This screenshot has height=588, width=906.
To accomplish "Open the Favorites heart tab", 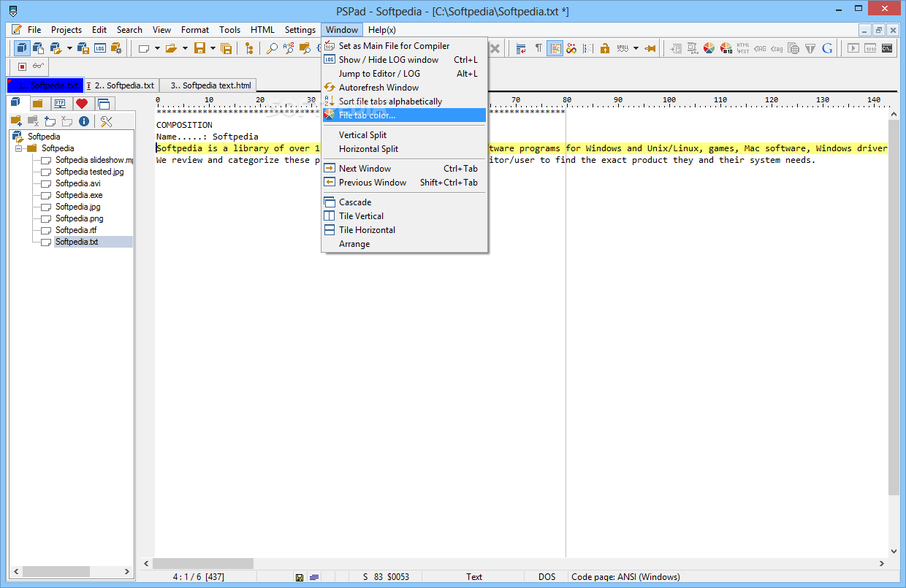I will [81, 104].
